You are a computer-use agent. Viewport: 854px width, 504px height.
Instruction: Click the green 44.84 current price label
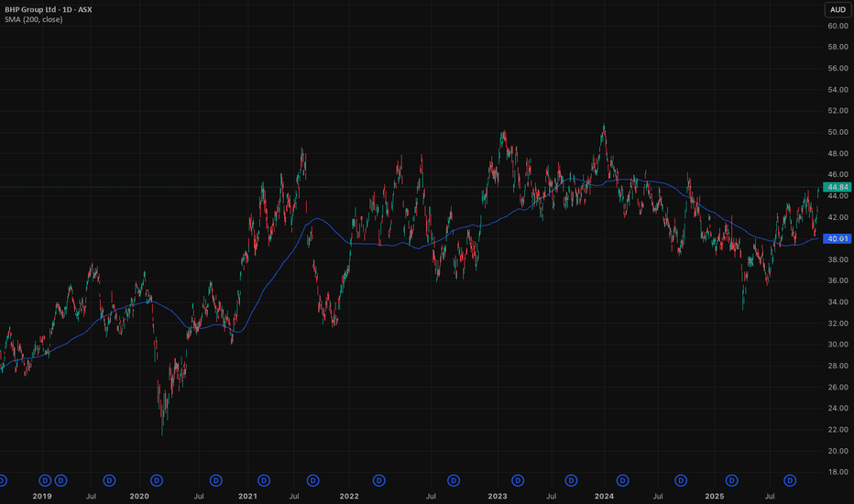point(838,187)
